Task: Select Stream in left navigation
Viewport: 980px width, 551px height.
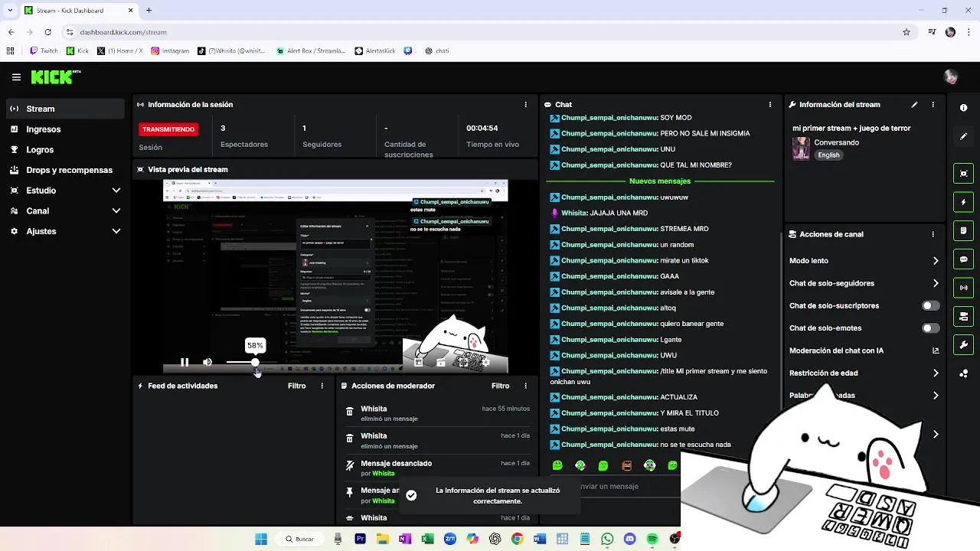Action: coord(64,109)
